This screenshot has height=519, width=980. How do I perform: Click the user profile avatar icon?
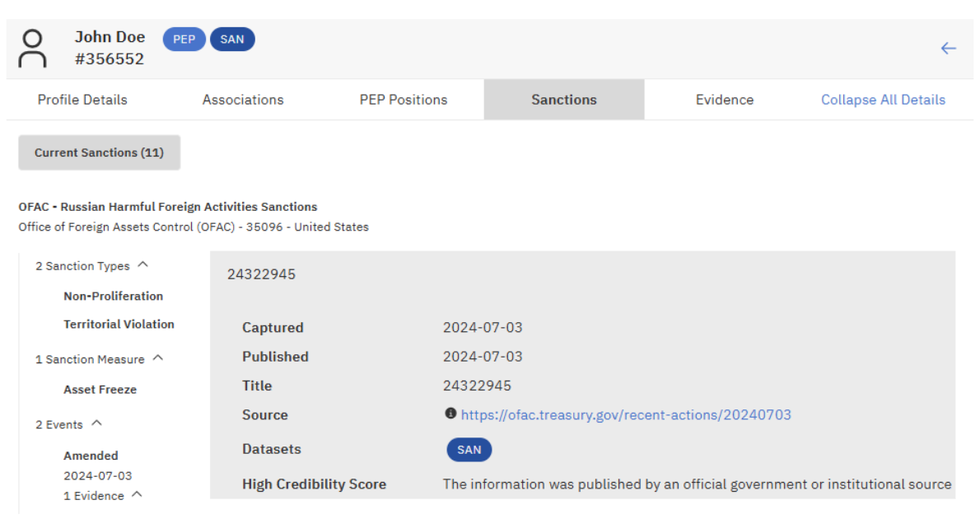[x=33, y=49]
